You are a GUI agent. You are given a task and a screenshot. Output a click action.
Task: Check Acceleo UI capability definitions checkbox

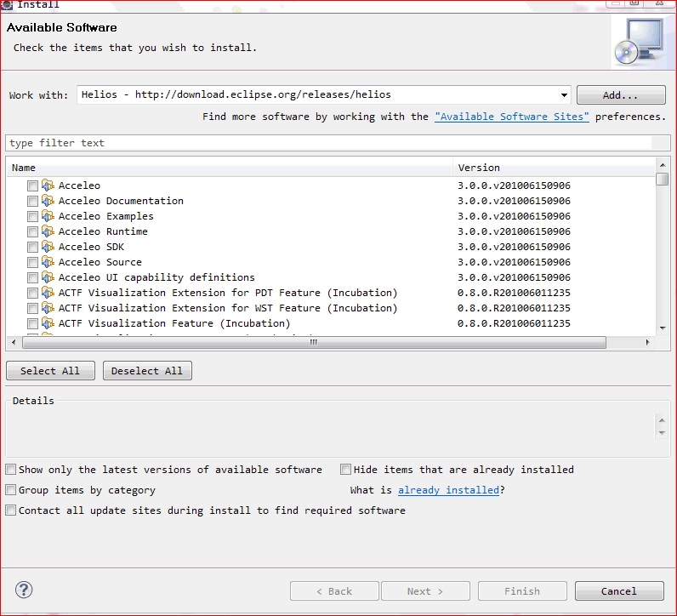(32, 277)
